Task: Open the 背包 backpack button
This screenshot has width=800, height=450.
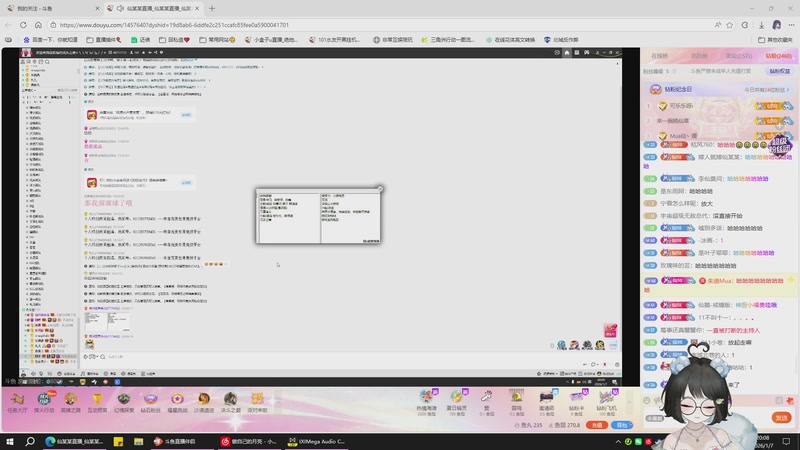Action: pyautogui.click(x=622, y=424)
